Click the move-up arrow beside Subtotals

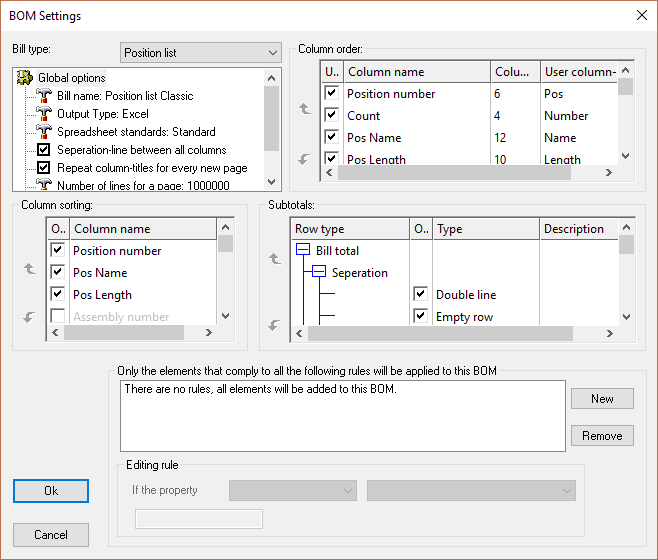[275, 259]
